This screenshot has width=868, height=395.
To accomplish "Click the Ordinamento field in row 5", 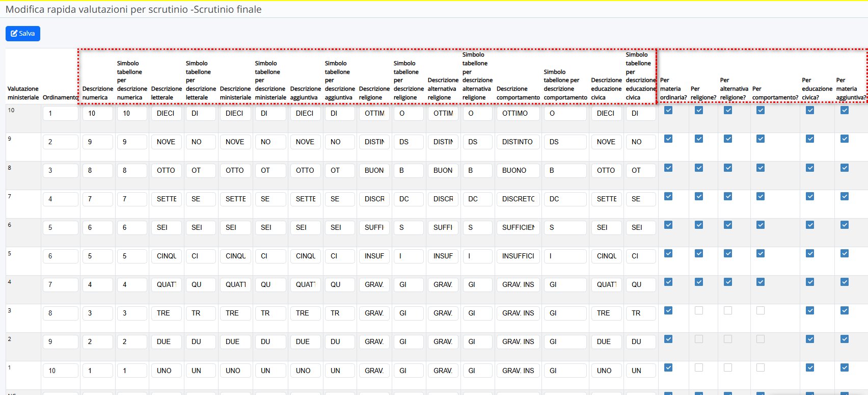I will (61, 256).
